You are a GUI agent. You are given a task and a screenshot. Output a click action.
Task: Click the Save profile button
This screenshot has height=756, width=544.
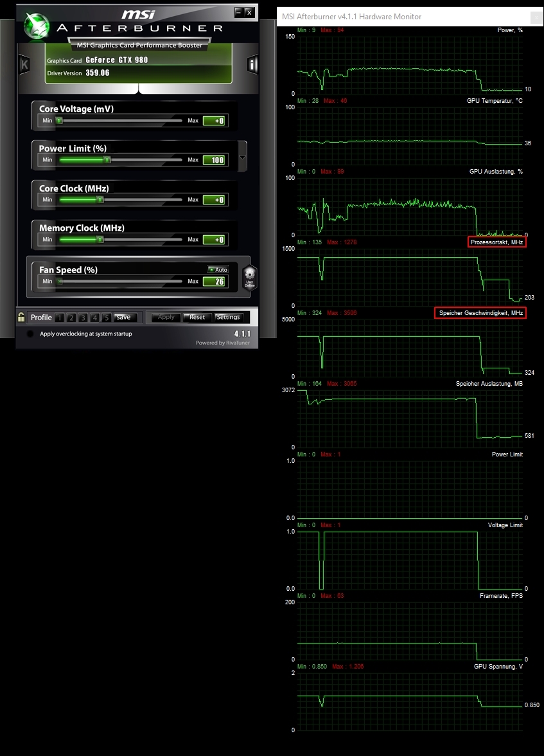click(x=126, y=318)
